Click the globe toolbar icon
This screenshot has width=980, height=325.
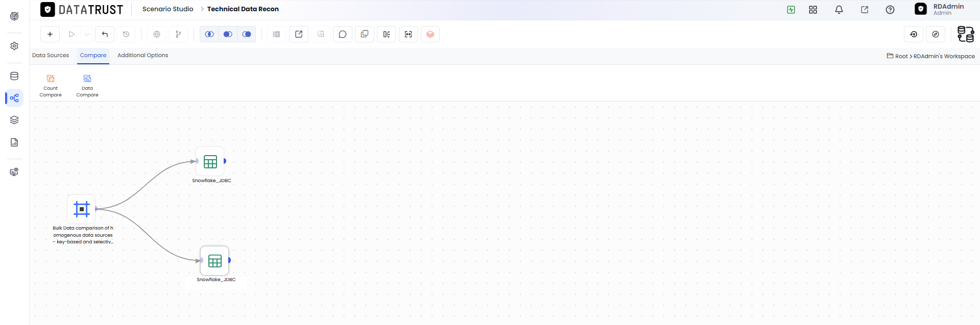tap(157, 34)
